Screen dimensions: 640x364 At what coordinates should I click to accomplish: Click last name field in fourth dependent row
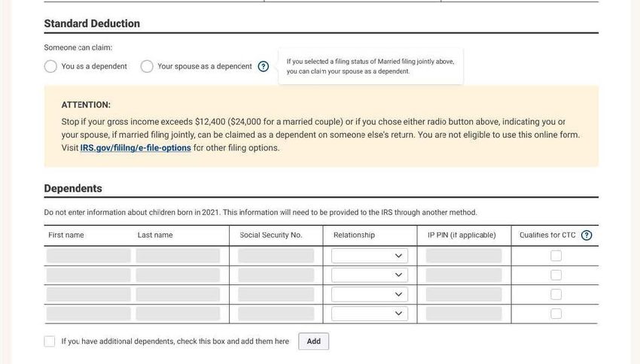tap(178, 314)
